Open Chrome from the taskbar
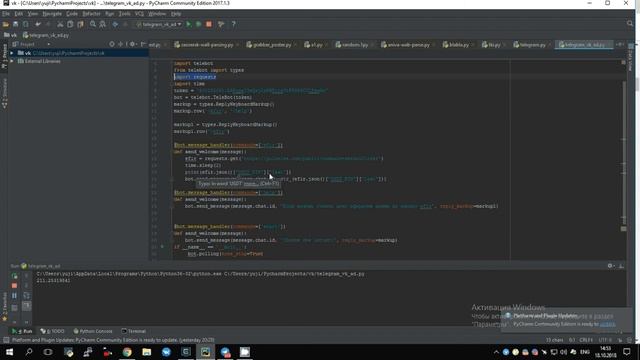640x360 pixels. point(127,352)
